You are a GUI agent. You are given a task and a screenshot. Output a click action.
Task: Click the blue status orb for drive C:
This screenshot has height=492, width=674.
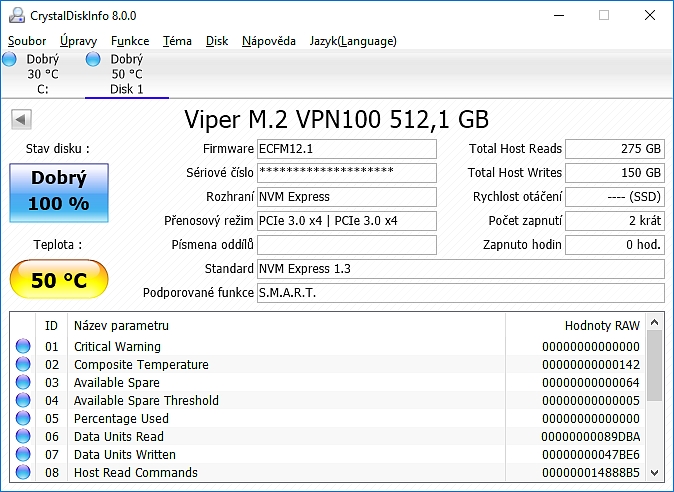coord(9,59)
